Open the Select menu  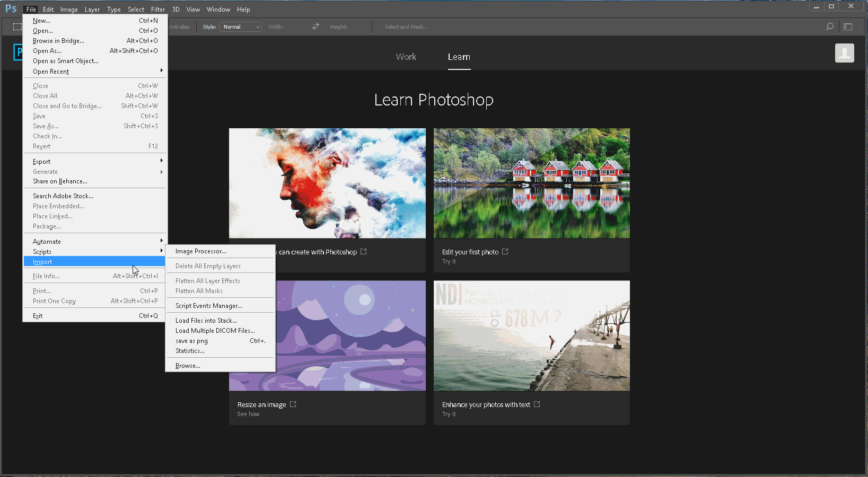(x=136, y=9)
